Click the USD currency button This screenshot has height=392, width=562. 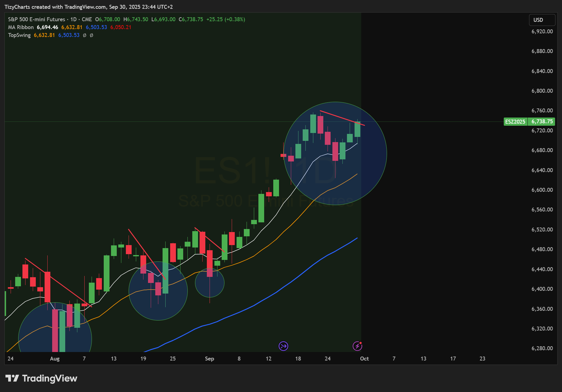[x=542, y=20]
